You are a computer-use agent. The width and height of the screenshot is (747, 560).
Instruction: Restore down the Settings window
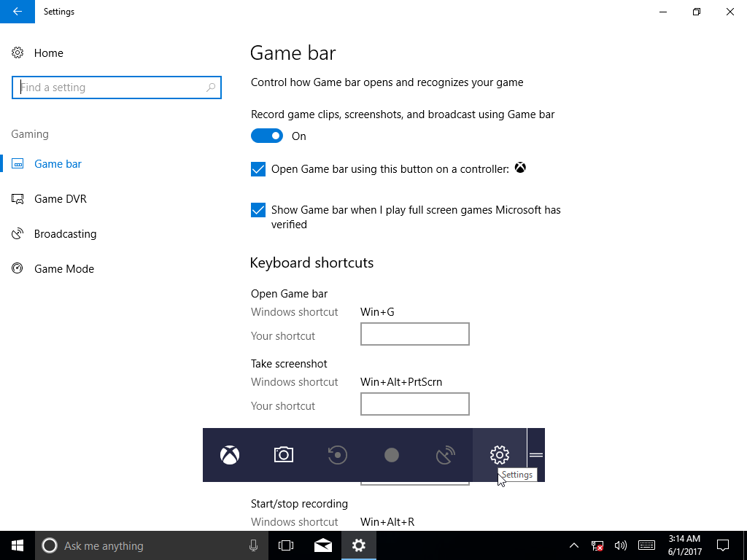pyautogui.click(x=697, y=12)
